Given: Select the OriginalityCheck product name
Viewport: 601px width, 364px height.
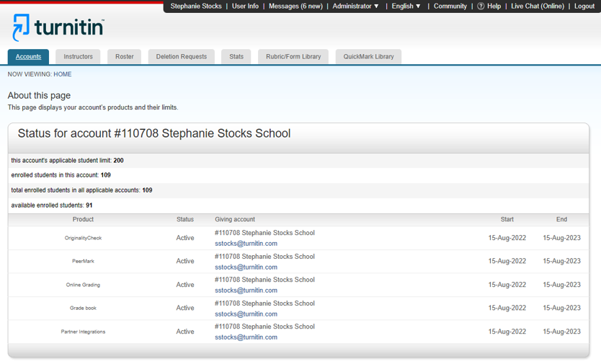Looking at the screenshot, I should click(83, 238).
